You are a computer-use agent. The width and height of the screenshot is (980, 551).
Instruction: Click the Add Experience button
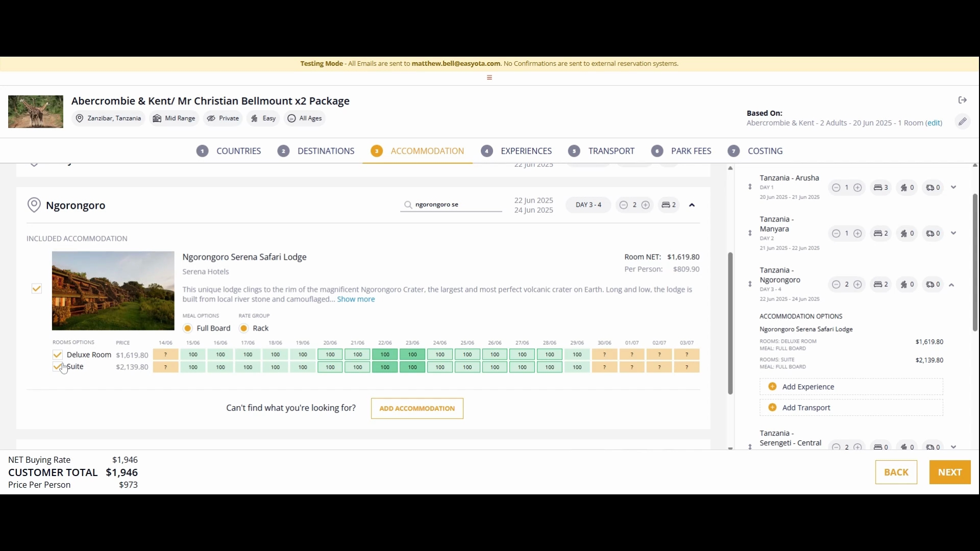(851, 387)
